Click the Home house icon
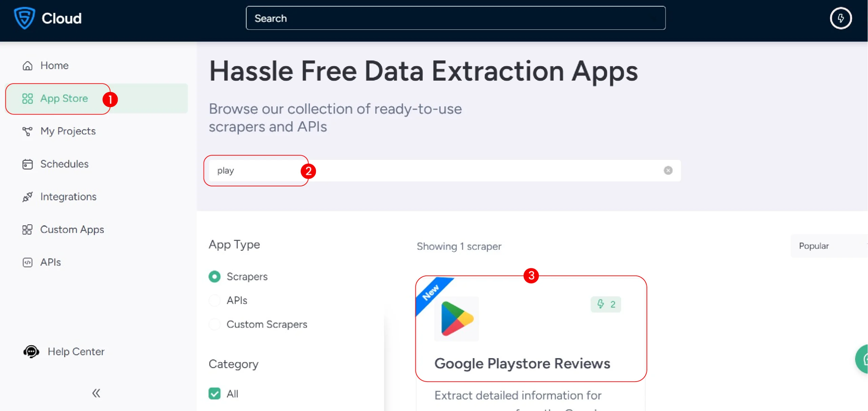The height and width of the screenshot is (411, 868). 27,65
